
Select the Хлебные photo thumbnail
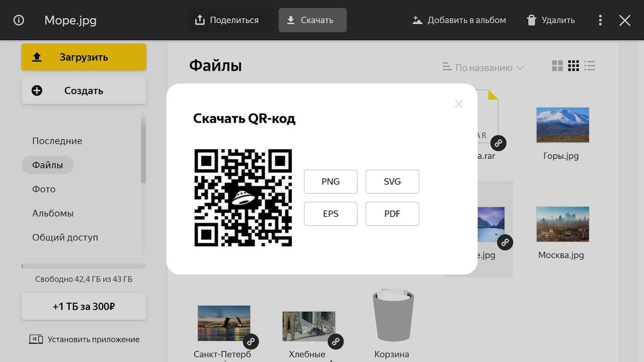click(308, 326)
